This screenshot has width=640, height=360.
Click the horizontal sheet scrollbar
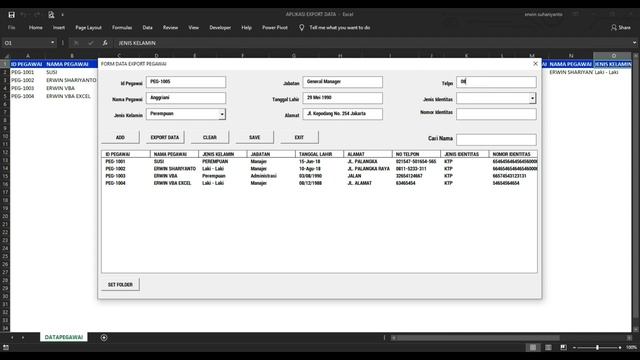point(478,338)
